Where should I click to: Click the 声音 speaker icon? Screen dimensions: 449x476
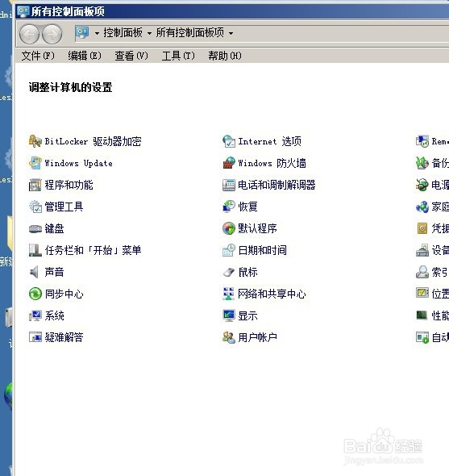[x=35, y=272]
